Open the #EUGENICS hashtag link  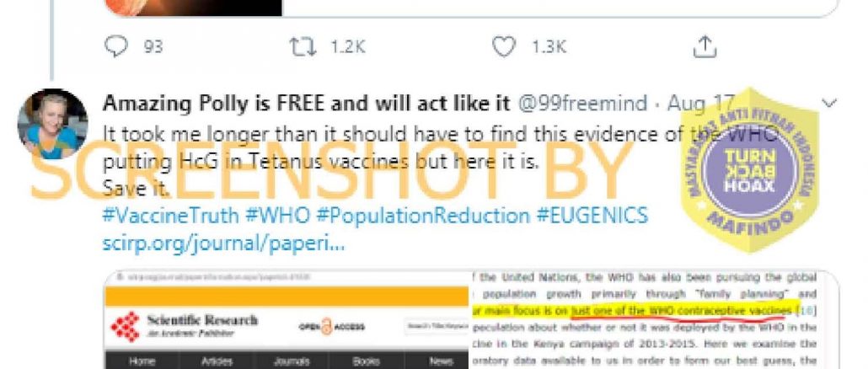click(592, 215)
